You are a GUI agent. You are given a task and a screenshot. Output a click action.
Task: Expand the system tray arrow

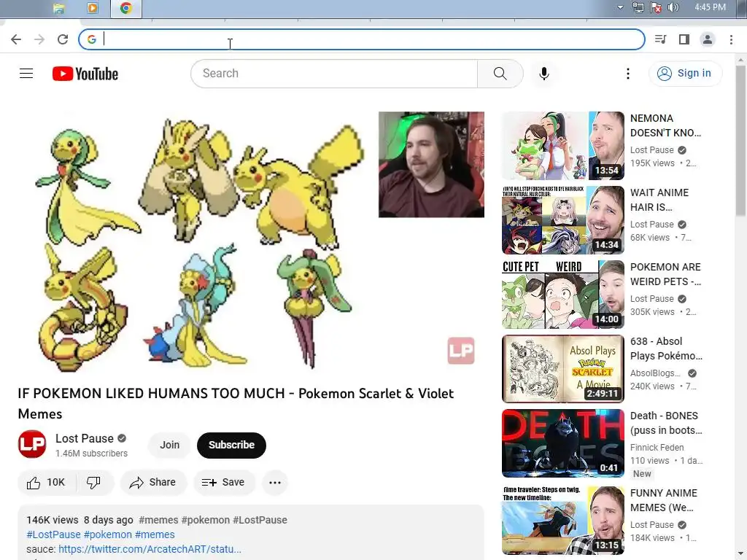tap(620, 7)
